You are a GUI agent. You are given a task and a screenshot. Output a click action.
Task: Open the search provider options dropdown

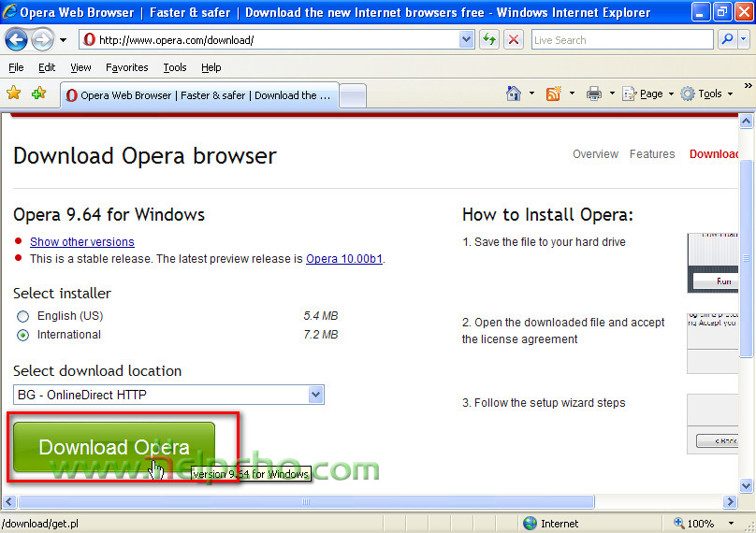744,39
